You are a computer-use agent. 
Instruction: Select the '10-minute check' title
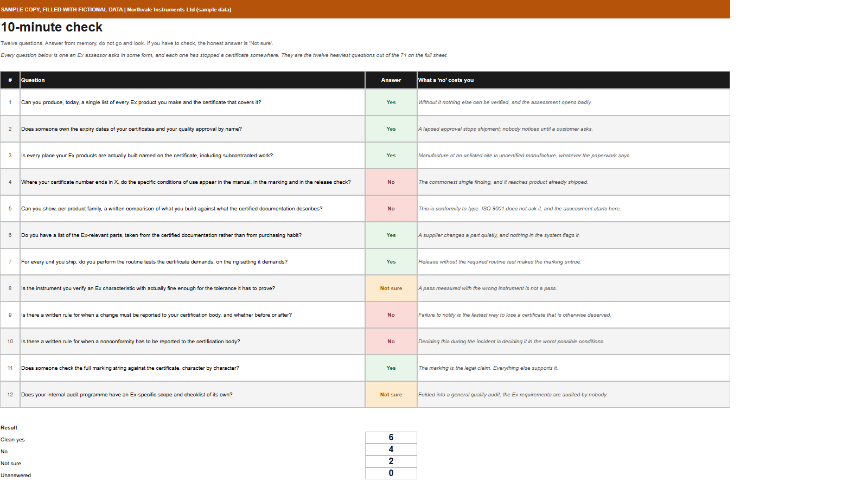coord(52,27)
